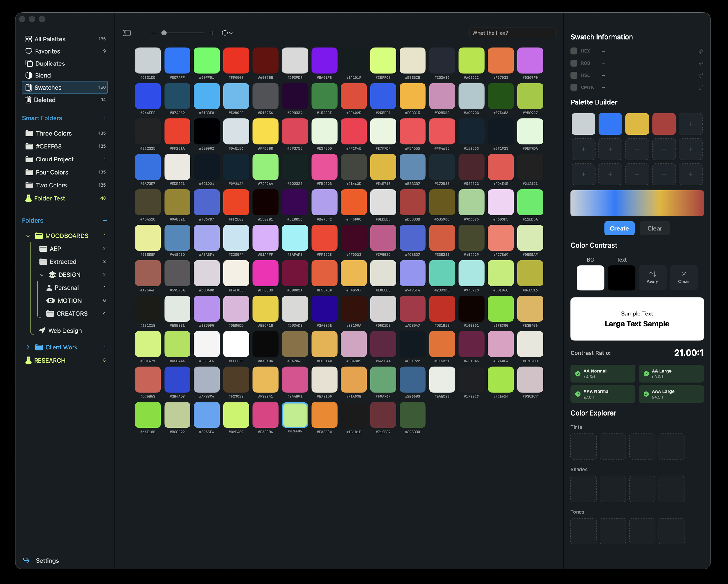Image resolution: width=728 pixels, height=584 pixels.
Task: Click the paperclip copy icon for HEX
Action: coord(701,51)
